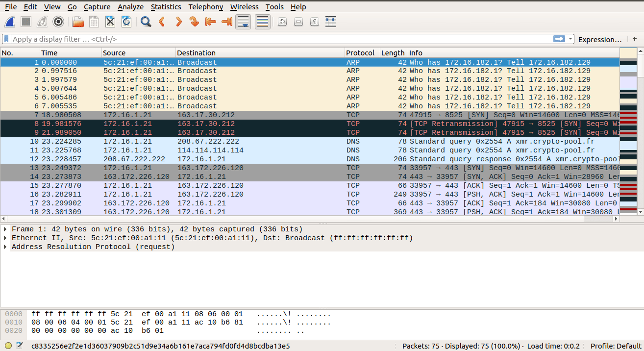Select packet 8 TCP Retransmission row
The height and width of the screenshot is (351, 644).
(310, 124)
